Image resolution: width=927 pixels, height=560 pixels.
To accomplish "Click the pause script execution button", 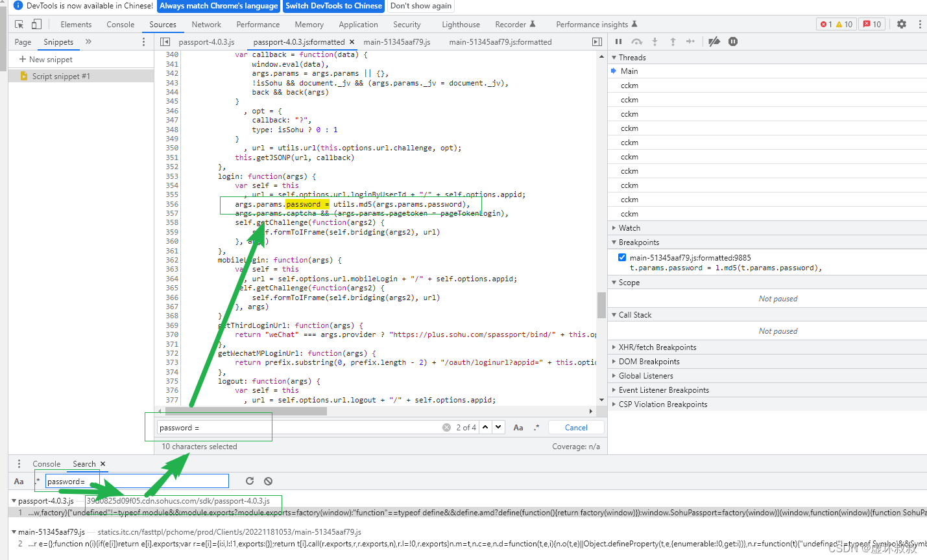I will (618, 41).
